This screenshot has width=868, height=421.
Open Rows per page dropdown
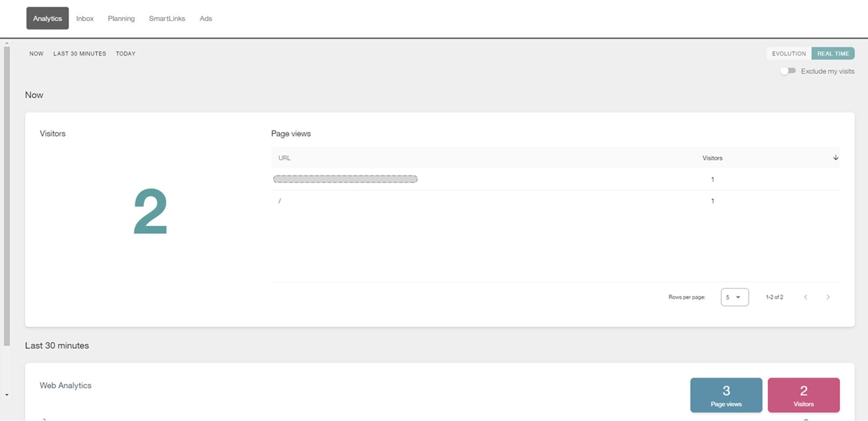pos(734,297)
